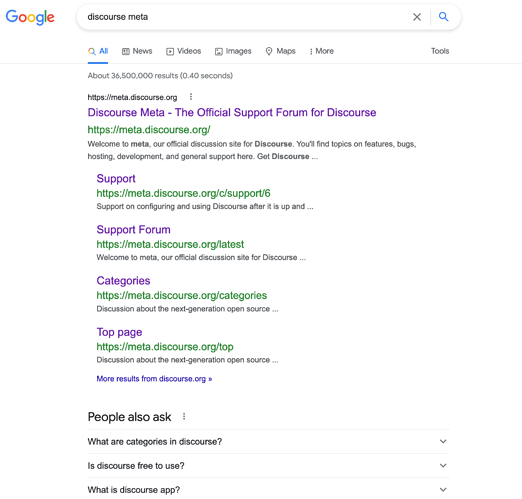Open the Support sitelink

coord(116,179)
